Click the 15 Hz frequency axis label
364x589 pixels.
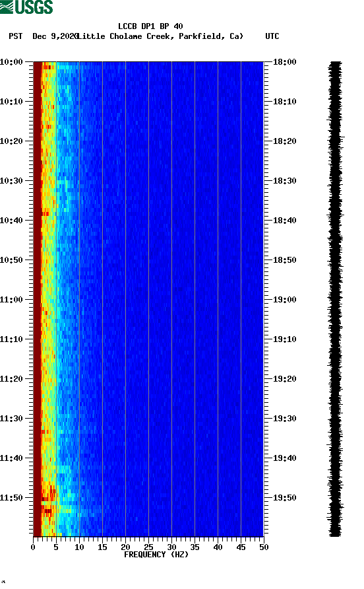click(102, 547)
